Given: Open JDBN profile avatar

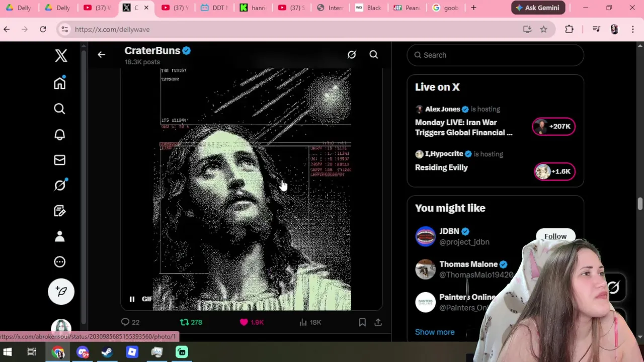Looking at the screenshot, I should point(425,236).
